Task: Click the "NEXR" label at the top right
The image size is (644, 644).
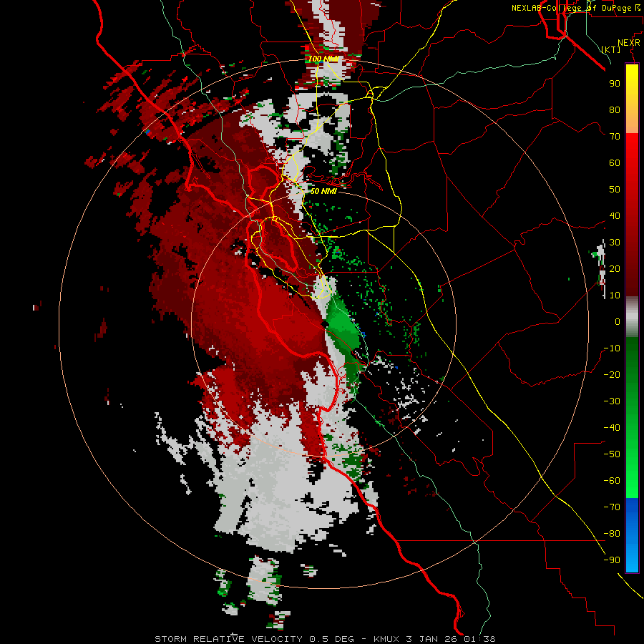Action: [x=629, y=43]
